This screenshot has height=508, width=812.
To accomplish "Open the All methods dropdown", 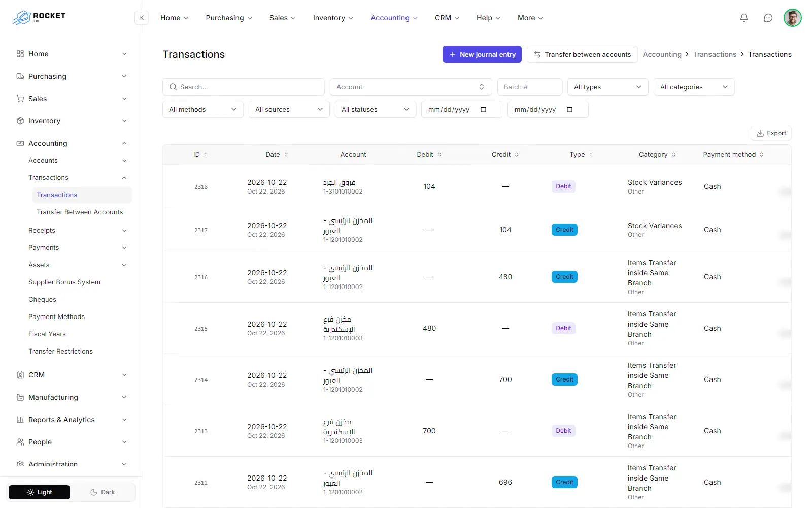I will pos(203,109).
